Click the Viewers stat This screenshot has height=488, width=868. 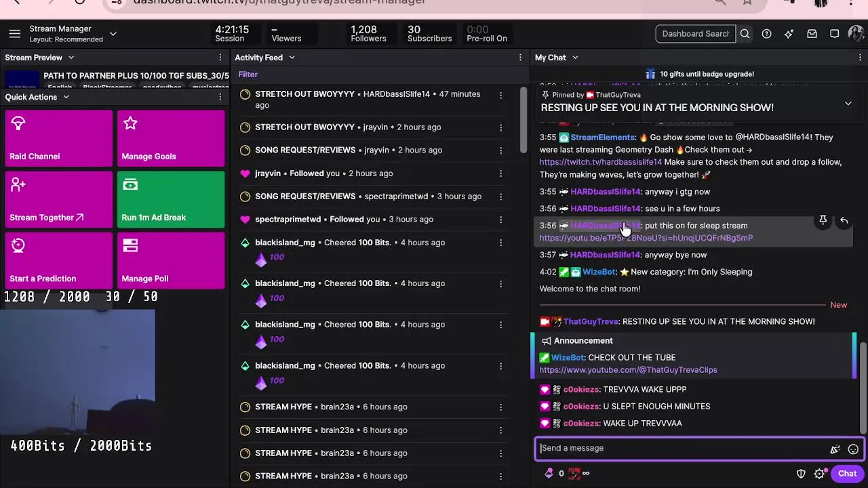[286, 34]
